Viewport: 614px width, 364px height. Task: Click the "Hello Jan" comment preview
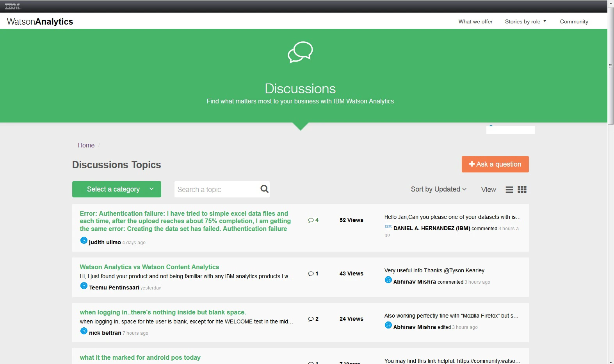coord(452,217)
